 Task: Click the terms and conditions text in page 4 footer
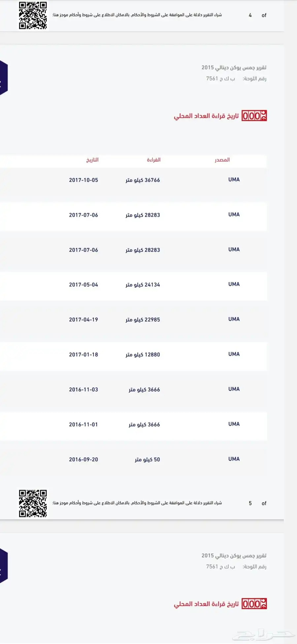coord(137,15)
